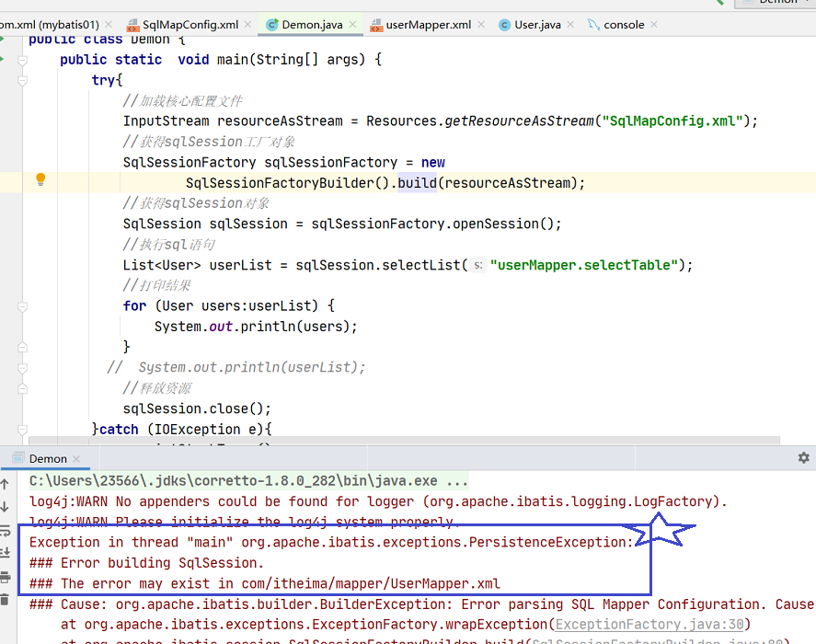Screen dimensions: 816x644
Task: Open the User.java tab
Action: (x=537, y=25)
